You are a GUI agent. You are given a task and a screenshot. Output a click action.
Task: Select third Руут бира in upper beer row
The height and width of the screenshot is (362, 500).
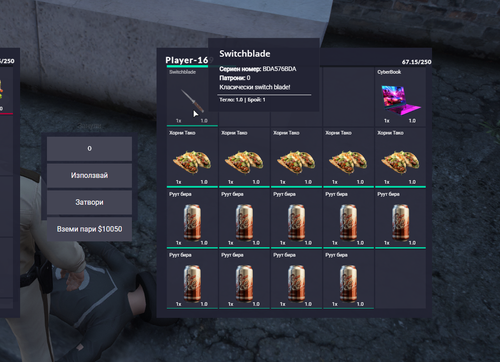[x=296, y=219]
